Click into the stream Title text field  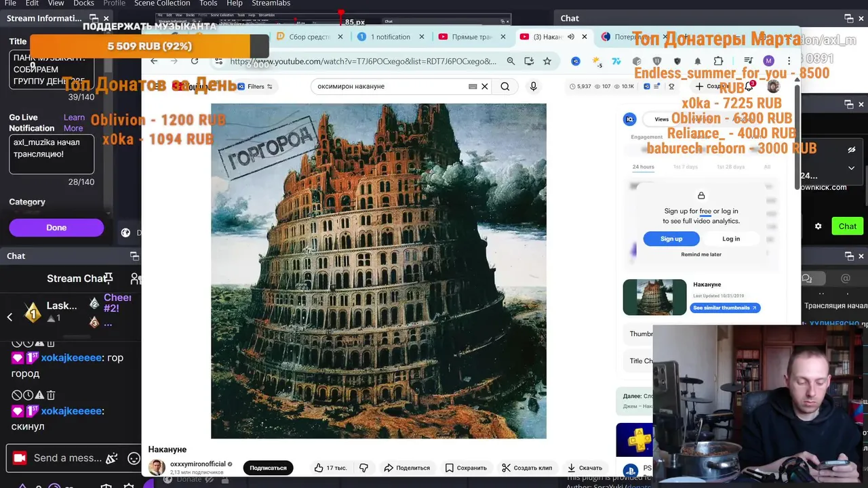[x=53, y=70]
